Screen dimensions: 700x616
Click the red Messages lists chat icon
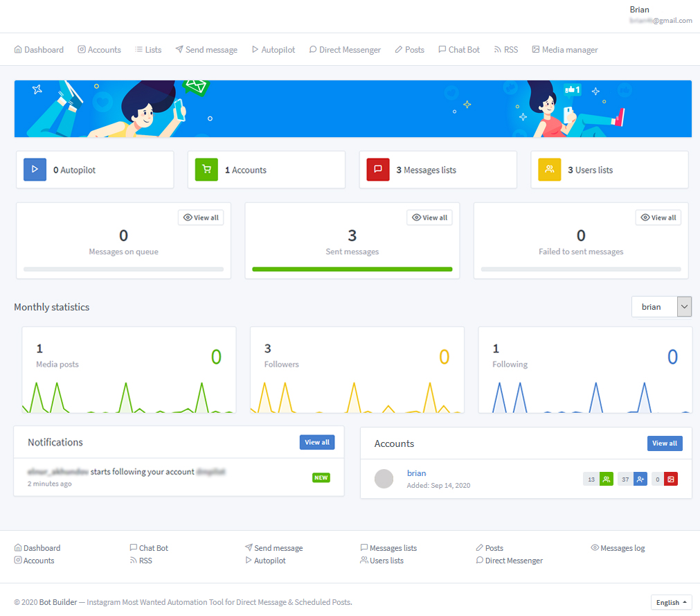378,170
